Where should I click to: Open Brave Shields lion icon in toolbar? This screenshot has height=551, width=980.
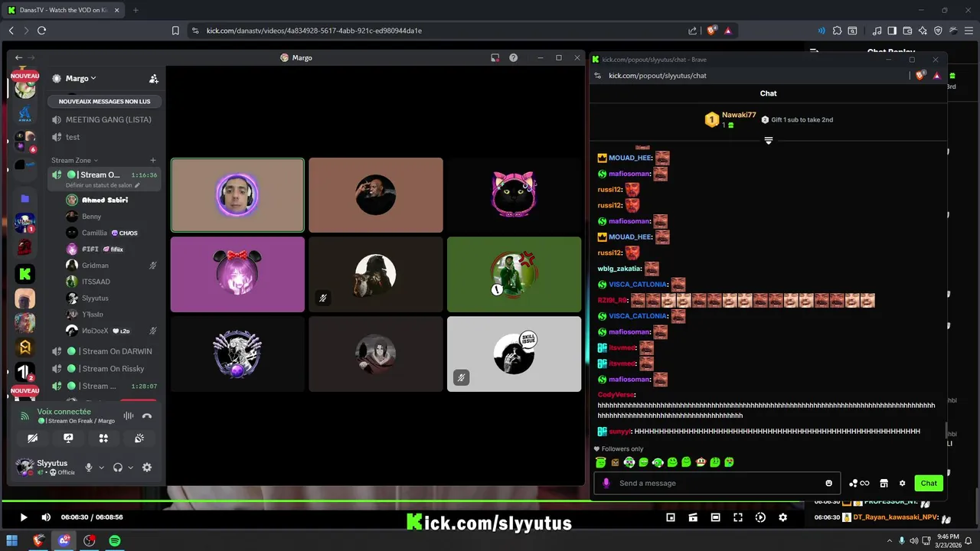point(711,31)
